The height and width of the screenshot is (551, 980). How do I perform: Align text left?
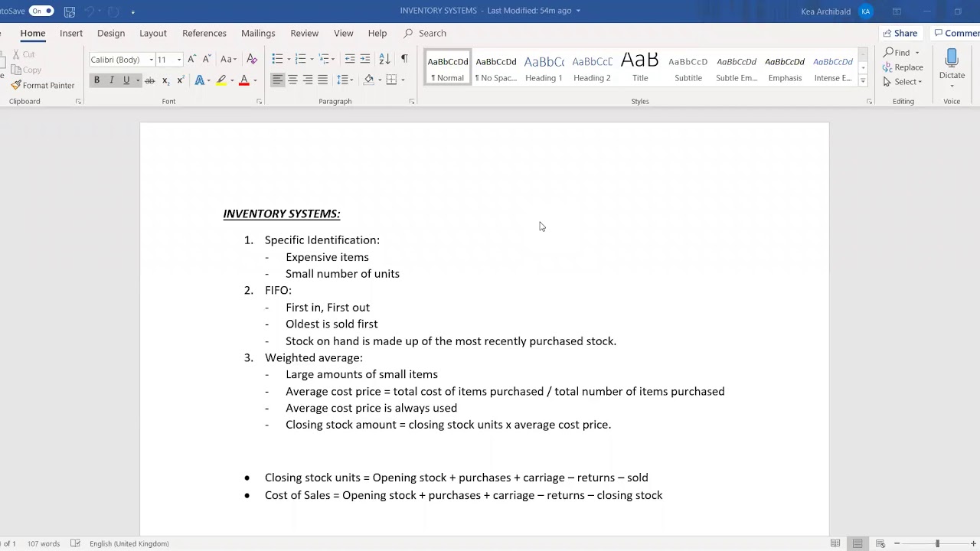click(277, 80)
